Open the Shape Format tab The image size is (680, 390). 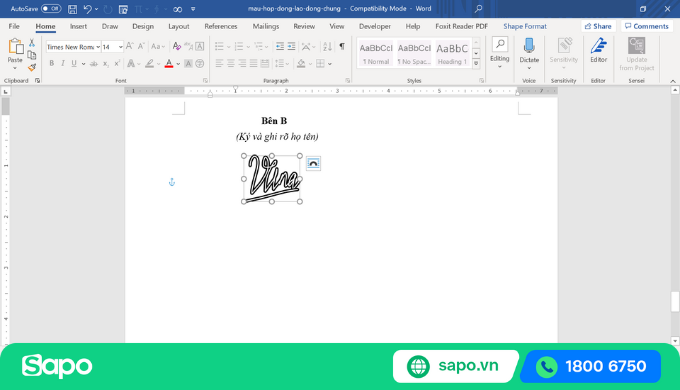(525, 26)
